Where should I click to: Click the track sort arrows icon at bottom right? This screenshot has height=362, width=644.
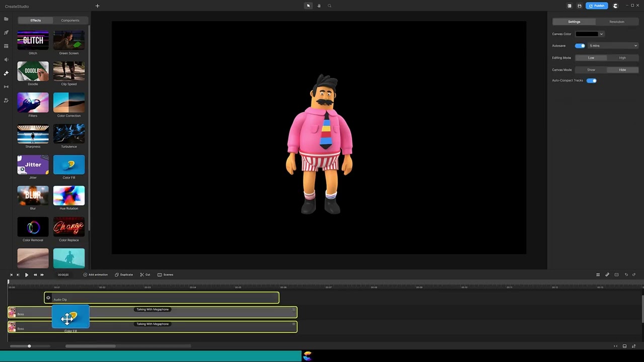(633, 346)
